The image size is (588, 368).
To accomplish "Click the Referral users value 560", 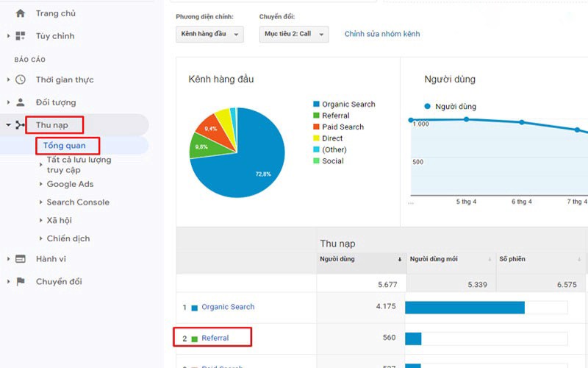I will coord(390,338).
